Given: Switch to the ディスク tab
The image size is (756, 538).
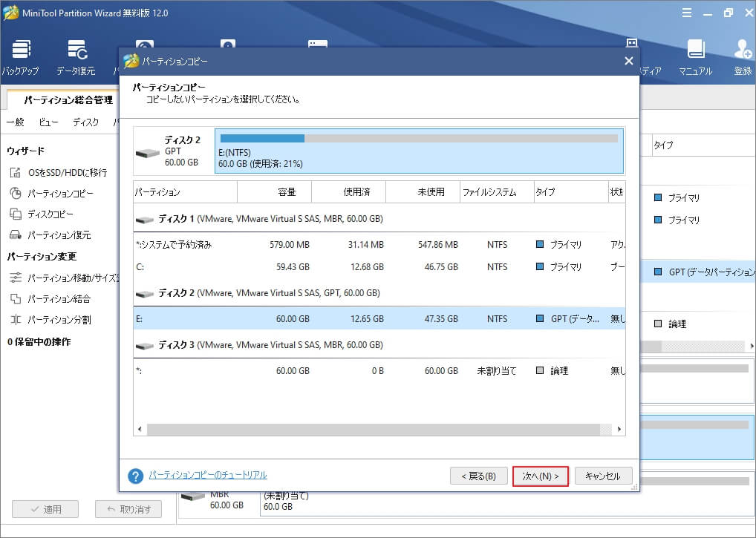Looking at the screenshot, I should (x=84, y=122).
